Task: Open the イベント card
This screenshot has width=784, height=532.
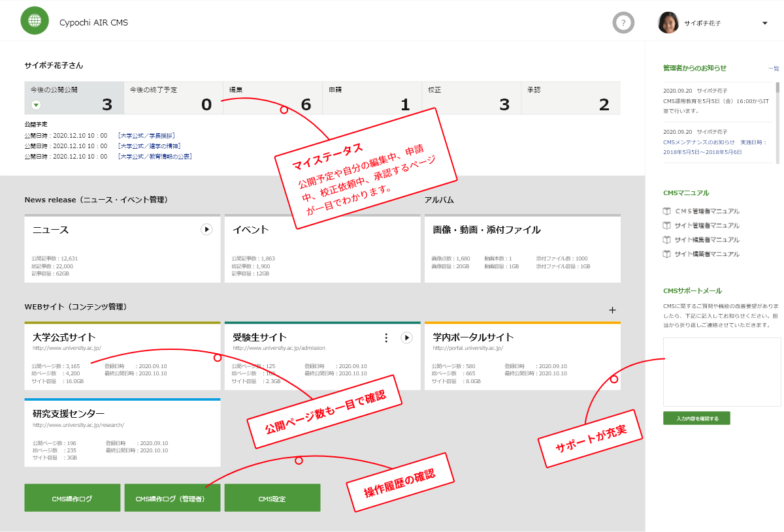Action: tap(322, 249)
